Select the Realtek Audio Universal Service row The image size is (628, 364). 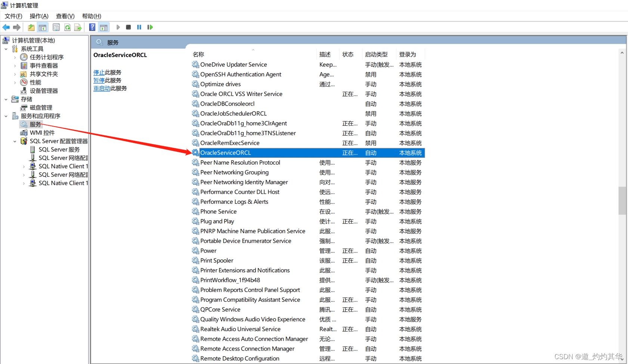308,329
